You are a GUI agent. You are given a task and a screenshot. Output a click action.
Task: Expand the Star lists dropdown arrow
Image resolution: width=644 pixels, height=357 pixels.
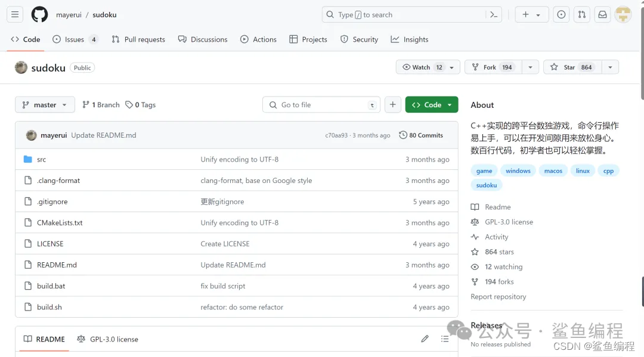[611, 67]
